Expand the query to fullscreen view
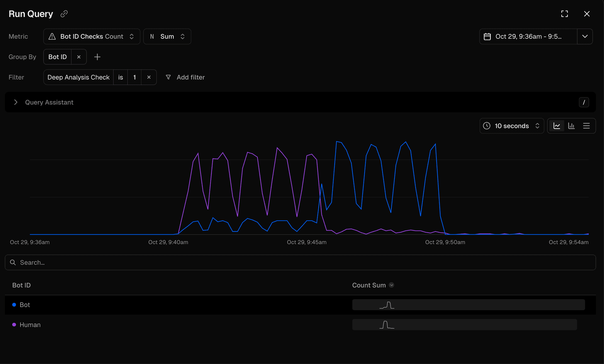The width and height of the screenshot is (604, 364). (x=564, y=14)
